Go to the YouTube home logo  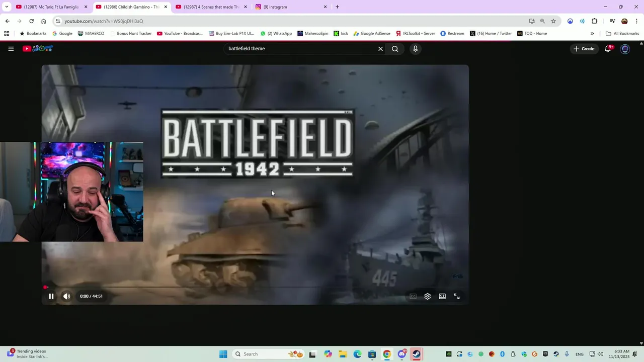[x=38, y=49]
